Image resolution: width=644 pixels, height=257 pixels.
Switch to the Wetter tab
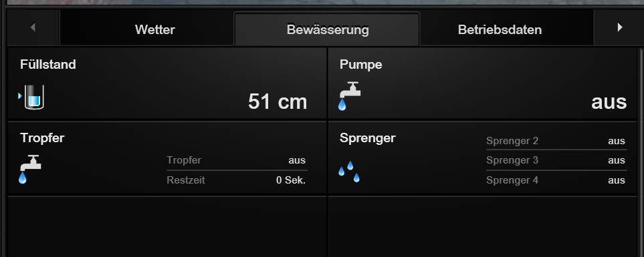point(155,29)
